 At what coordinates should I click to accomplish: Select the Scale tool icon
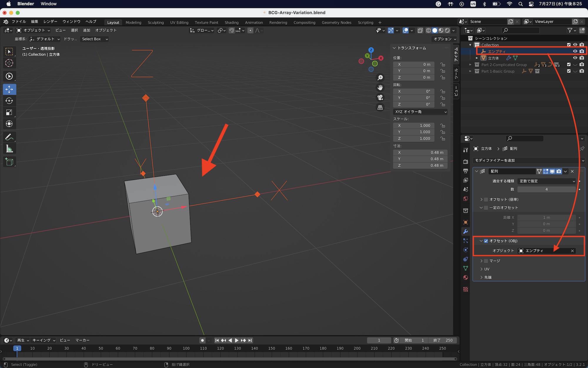(x=9, y=112)
